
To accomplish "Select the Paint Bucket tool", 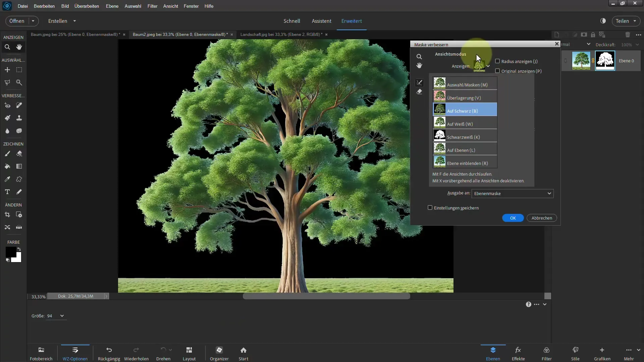I will pos(7,166).
